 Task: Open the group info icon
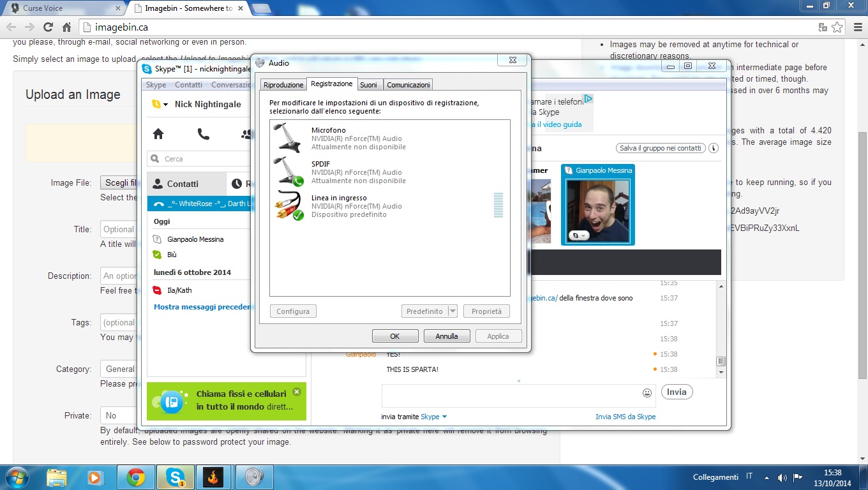point(714,148)
